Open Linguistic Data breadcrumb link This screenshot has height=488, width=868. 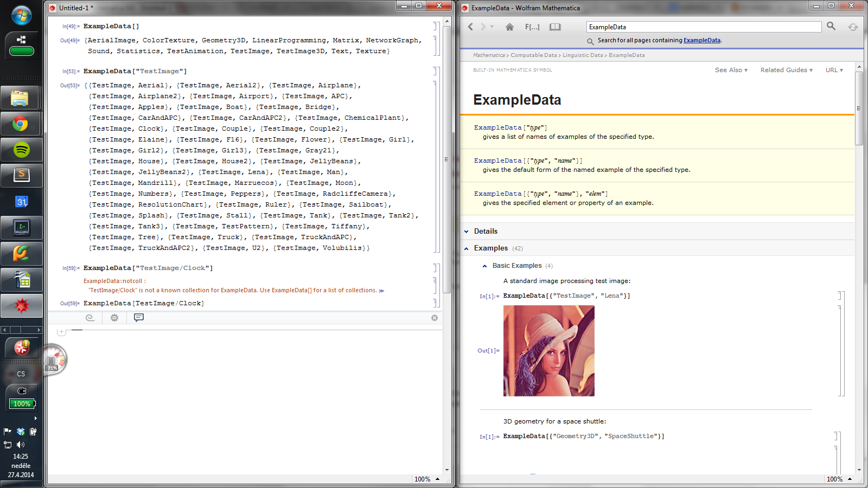coord(583,55)
